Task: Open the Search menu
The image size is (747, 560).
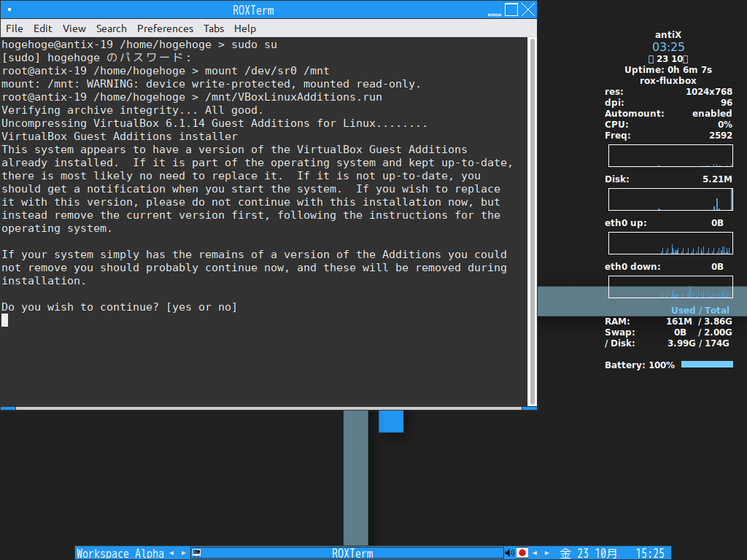Action: pos(111,28)
